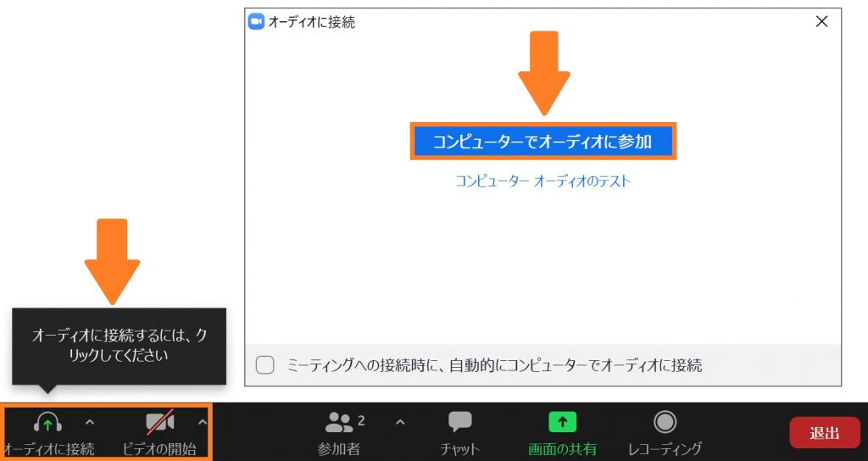Close the オーディオに接続 dialog
Image resolution: width=868 pixels, height=461 pixels.
(822, 21)
